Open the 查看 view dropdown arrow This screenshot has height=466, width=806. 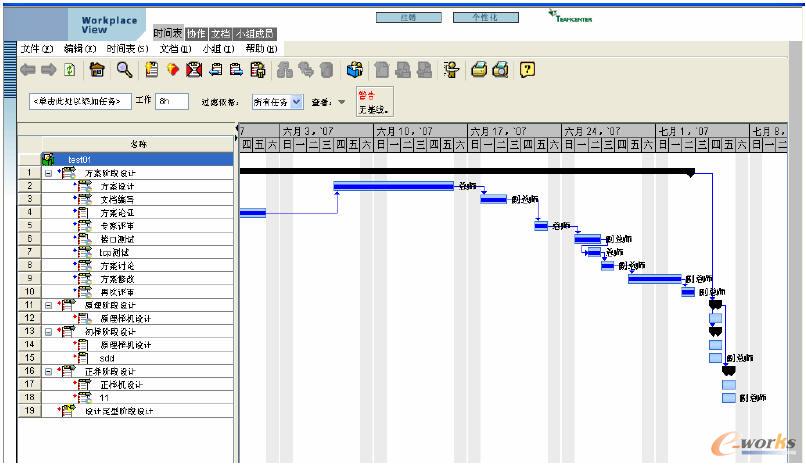click(342, 102)
